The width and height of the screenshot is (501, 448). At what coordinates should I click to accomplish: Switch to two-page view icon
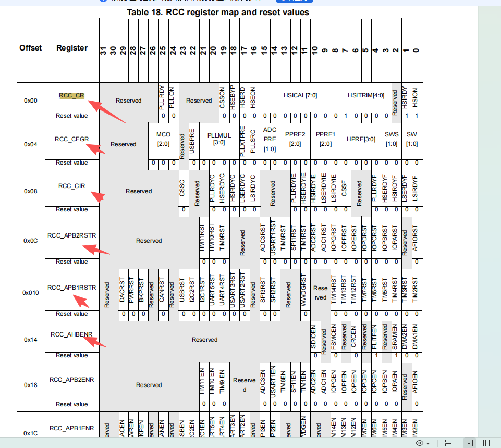click(486, 443)
